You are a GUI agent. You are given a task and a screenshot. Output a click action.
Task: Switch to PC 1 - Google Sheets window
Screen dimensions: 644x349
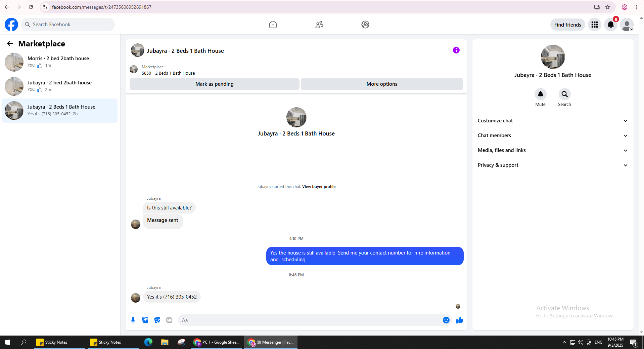pos(217,342)
